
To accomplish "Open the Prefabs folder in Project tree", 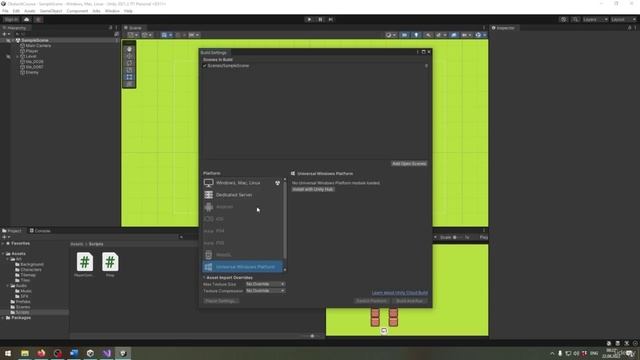I will 23,302.
